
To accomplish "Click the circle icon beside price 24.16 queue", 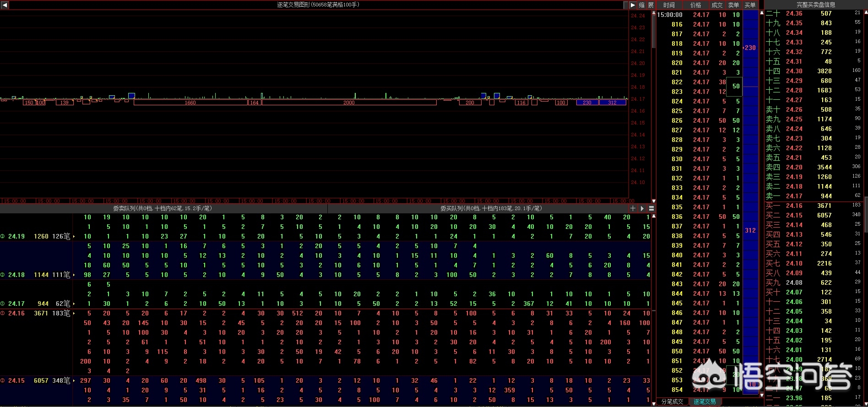I will click(x=3, y=314).
